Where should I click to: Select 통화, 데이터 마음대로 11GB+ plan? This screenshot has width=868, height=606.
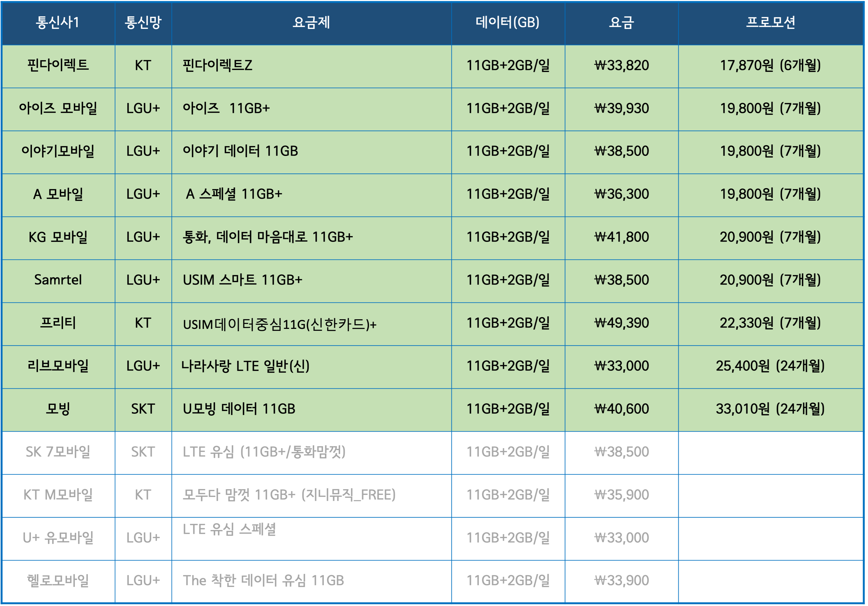(x=312, y=238)
